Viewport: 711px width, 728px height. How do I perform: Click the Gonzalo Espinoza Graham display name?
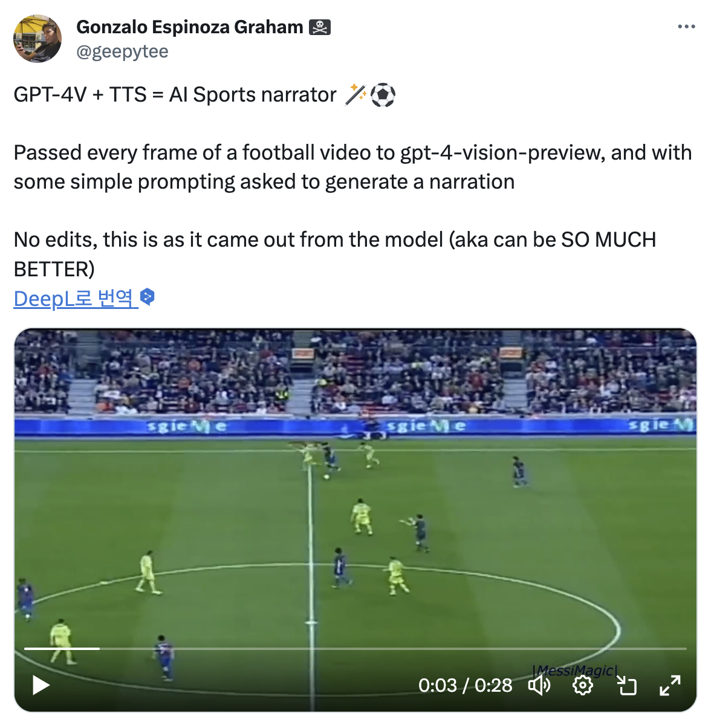click(x=189, y=27)
